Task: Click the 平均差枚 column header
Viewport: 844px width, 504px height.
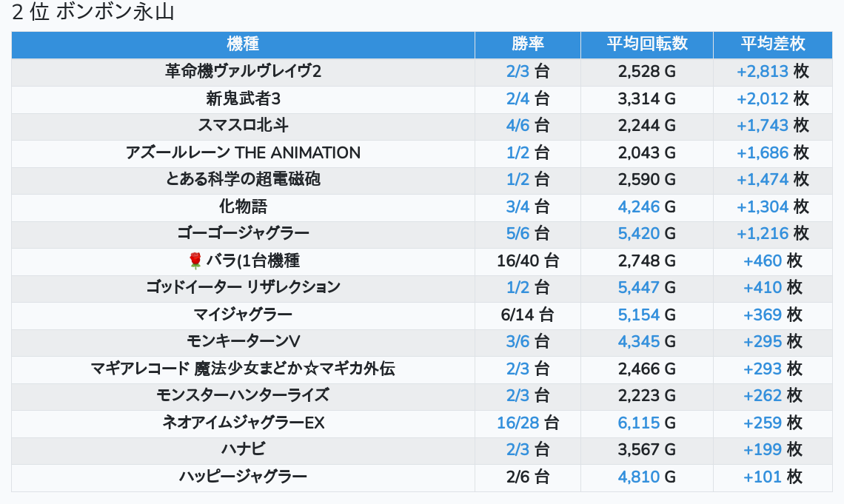Action: point(772,44)
